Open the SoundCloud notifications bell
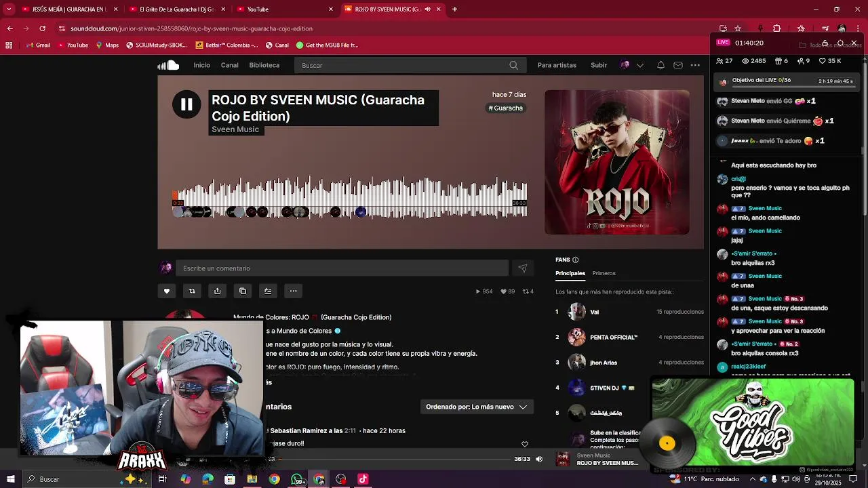This screenshot has height=488, width=868. (x=660, y=65)
